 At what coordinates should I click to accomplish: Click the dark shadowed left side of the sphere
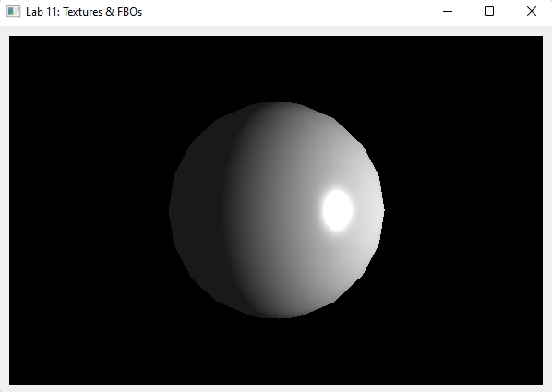point(198,210)
